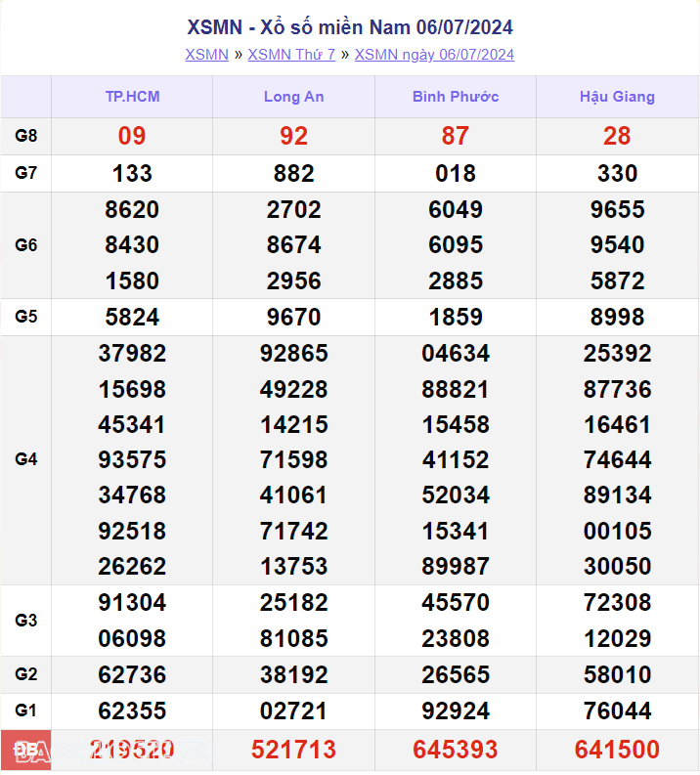Follow the XSMN ngày 06/07/2024 link

[x=434, y=55]
